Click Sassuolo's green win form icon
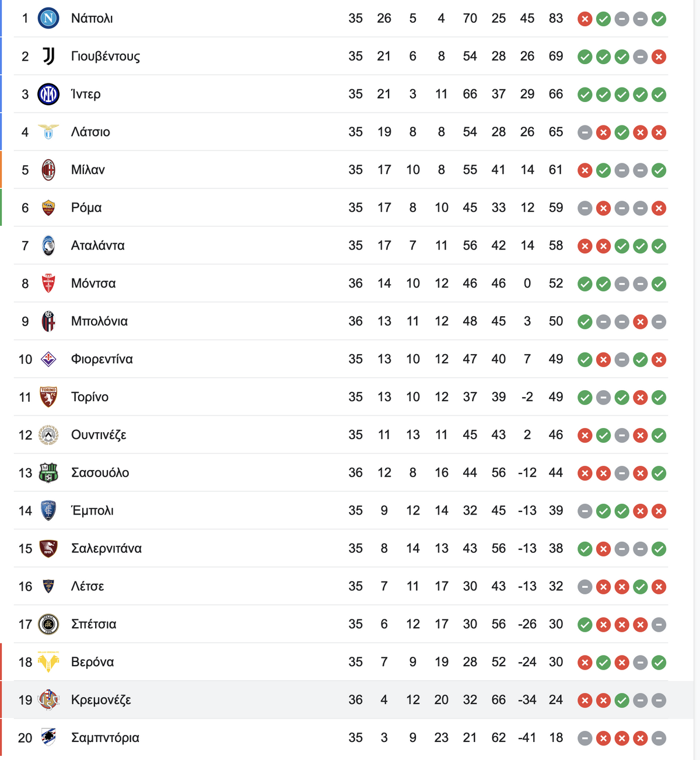The height and width of the screenshot is (760, 700). click(x=659, y=473)
